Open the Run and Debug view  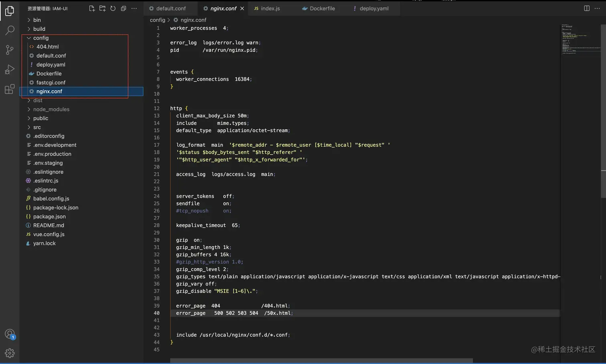click(x=10, y=69)
